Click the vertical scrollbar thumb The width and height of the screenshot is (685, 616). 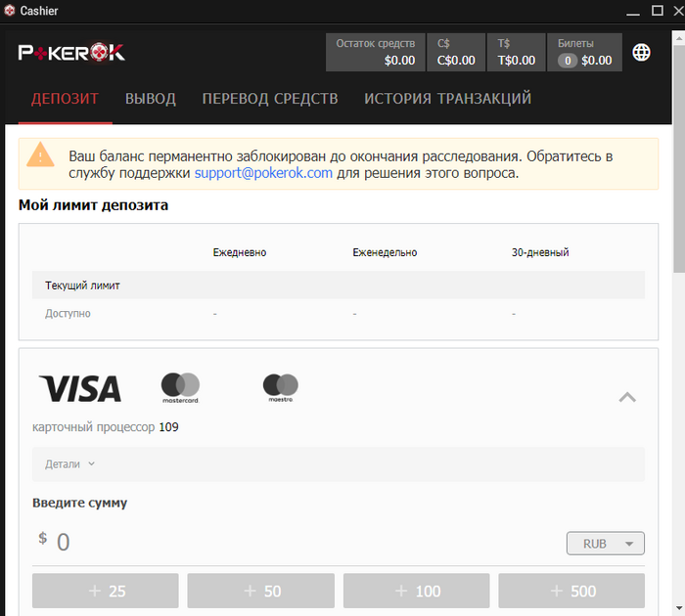pos(678,159)
